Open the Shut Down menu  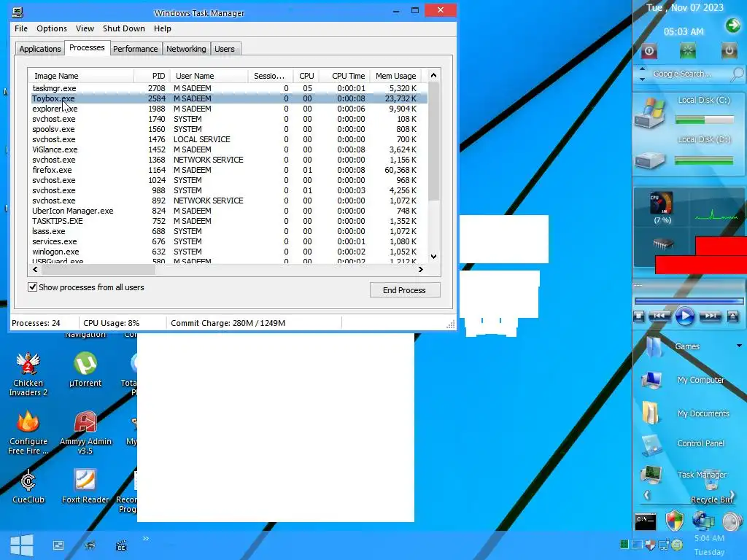click(x=124, y=28)
